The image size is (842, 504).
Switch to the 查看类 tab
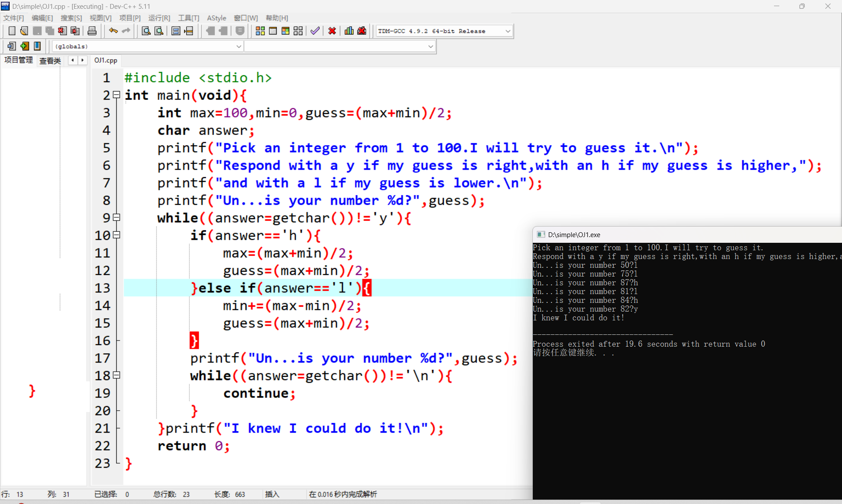(x=50, y=60)
